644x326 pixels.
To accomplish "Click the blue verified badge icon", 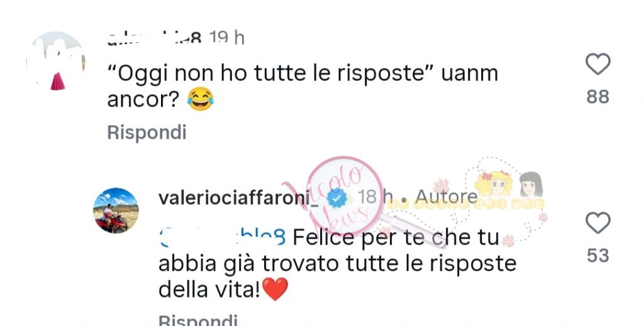I will pyautogui.click(x=337, y=198).
